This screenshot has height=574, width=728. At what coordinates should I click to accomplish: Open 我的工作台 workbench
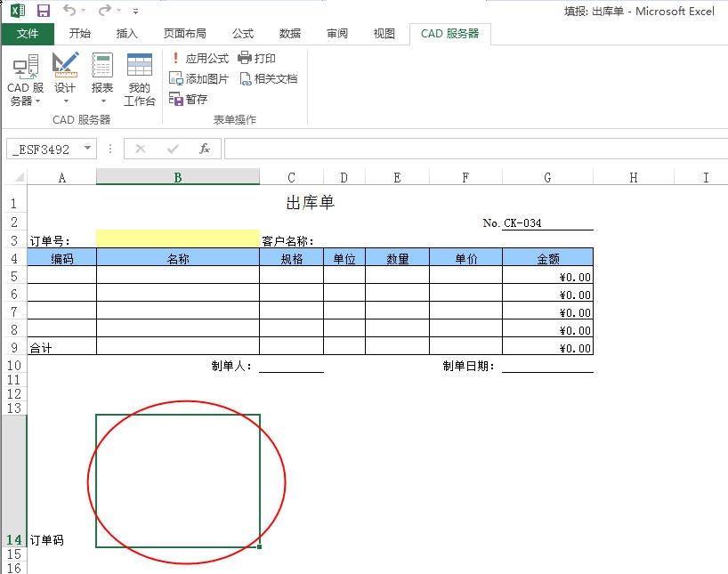tap(139, 80)
